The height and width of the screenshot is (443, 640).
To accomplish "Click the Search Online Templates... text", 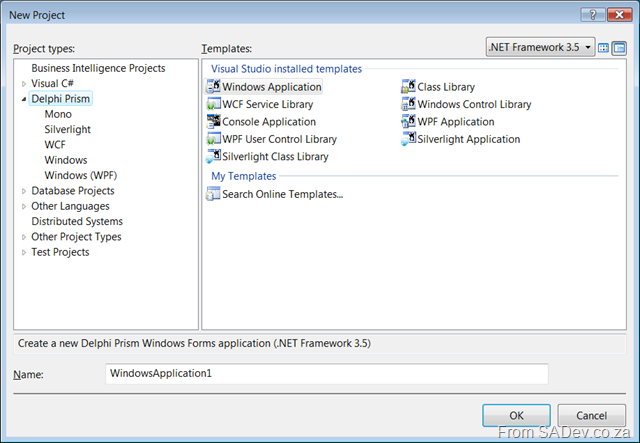I will pyautogui.click(x=282, y=194).
